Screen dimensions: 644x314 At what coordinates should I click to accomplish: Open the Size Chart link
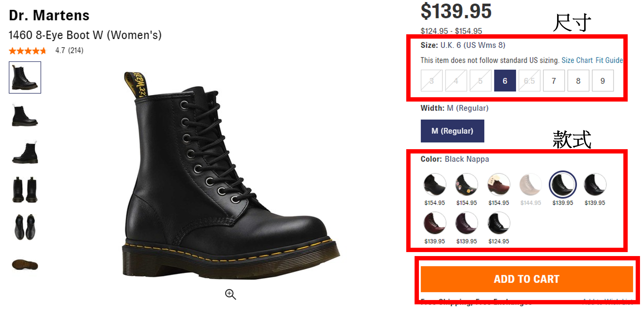577,60
